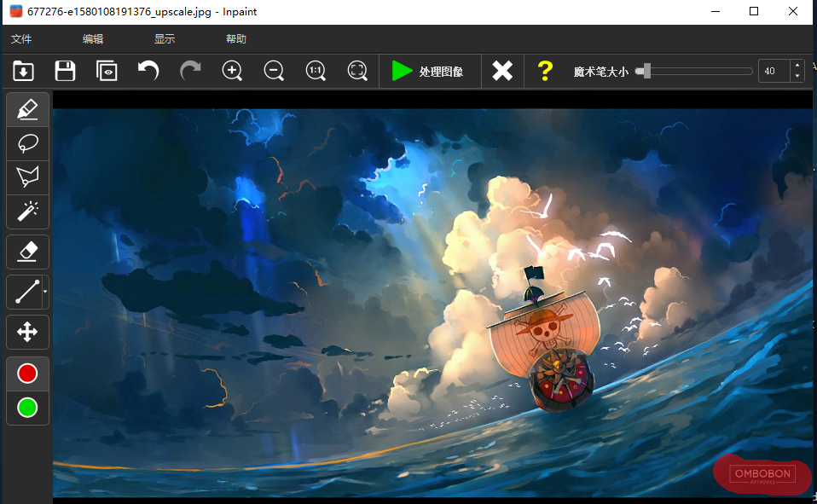Viewport: 817px width, 504px height.
Task: Close the Inpaint window
Action: tap(793, 11)
